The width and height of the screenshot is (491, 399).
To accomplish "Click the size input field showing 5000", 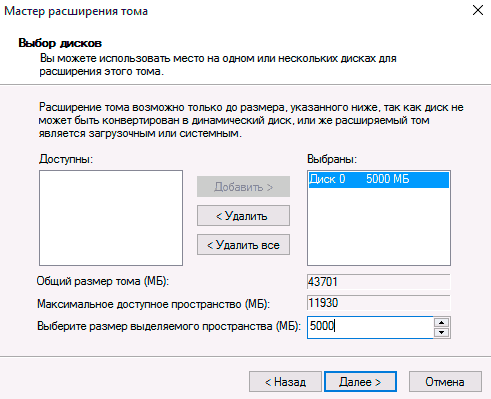I will (x=370, y=326).
